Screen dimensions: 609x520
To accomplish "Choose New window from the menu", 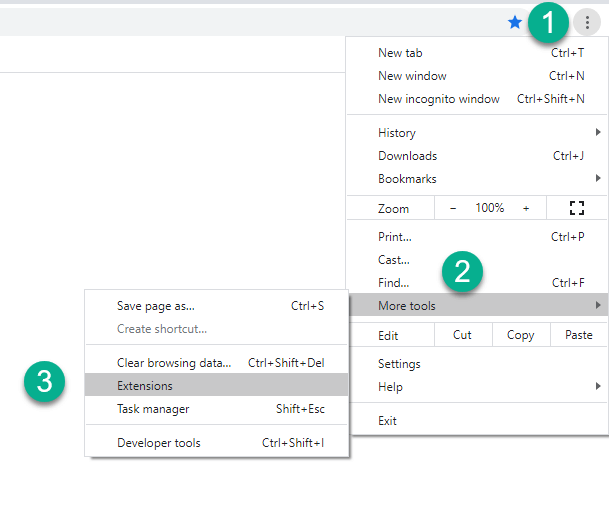I will [x=478, y=76].
